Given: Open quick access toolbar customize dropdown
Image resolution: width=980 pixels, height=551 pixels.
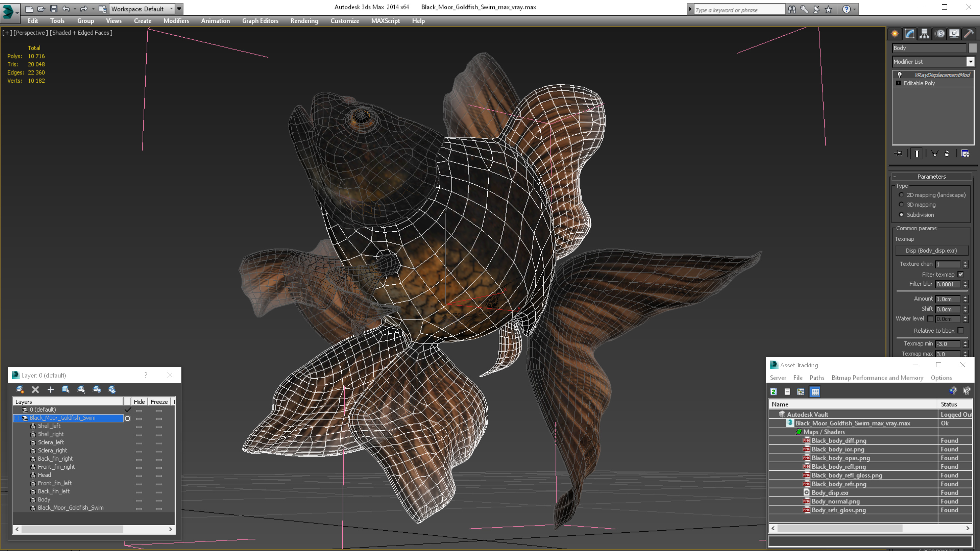Looking at the screenshot, I should (x=179, y=9).
